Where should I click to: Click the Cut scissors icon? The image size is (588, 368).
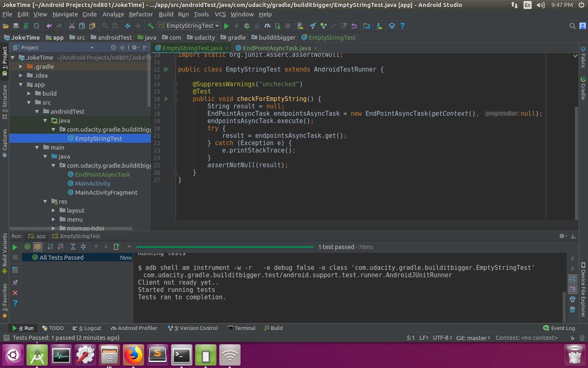[x=72, y=26]
